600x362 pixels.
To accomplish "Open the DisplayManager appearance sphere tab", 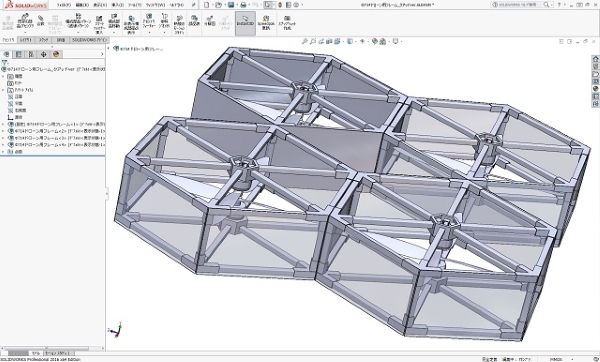I will (x=56, y=54).
